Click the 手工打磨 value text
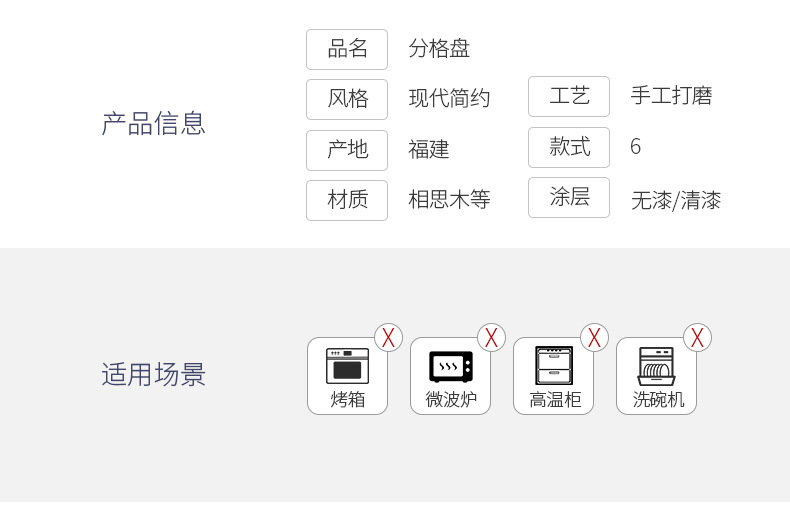 pyautogui.click(x=671, y=96)
